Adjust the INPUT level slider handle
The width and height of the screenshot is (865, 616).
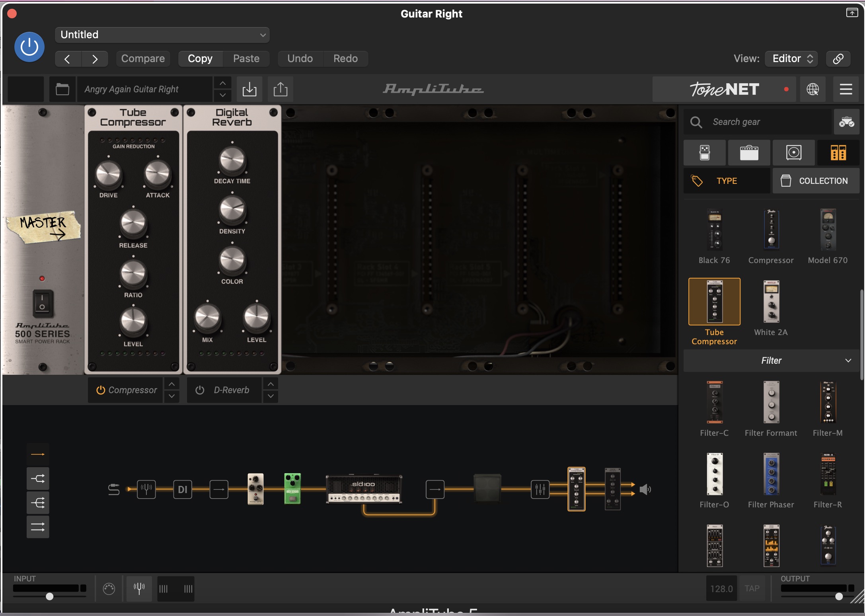[x=50, y=596]
